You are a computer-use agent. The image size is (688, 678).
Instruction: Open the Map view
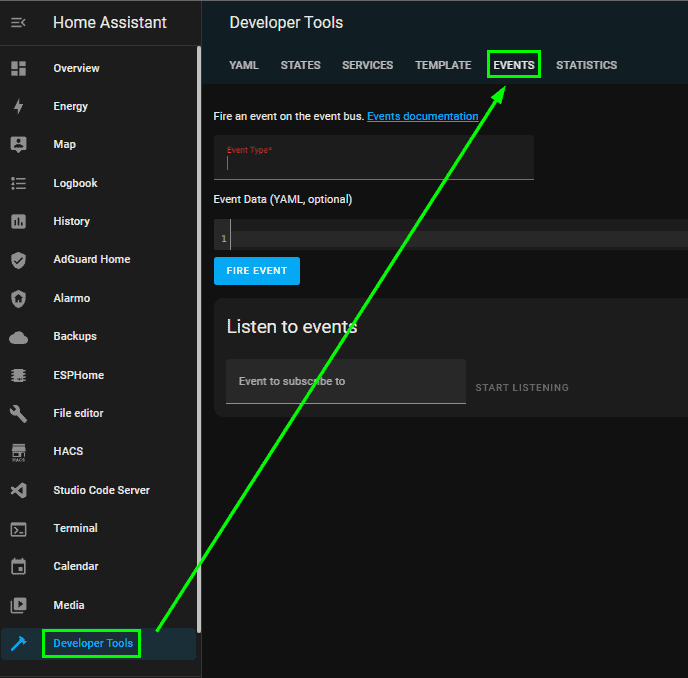coord(98,144)
